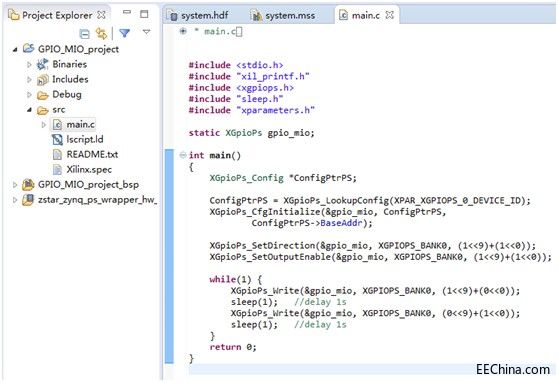Collapse the src folder
Viewport: 558px width, 382px height.
30,110
